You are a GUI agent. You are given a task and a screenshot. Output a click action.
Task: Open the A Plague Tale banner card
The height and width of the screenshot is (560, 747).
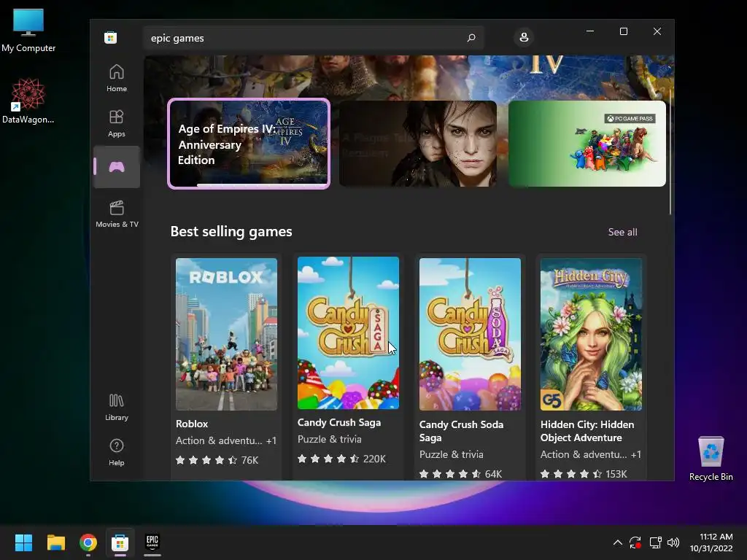[418, 144]
